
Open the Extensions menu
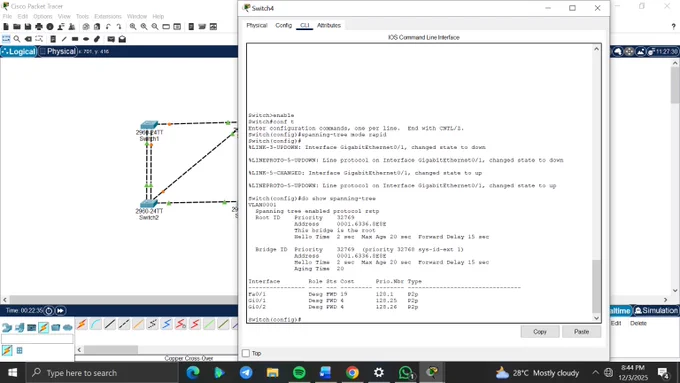108,16
